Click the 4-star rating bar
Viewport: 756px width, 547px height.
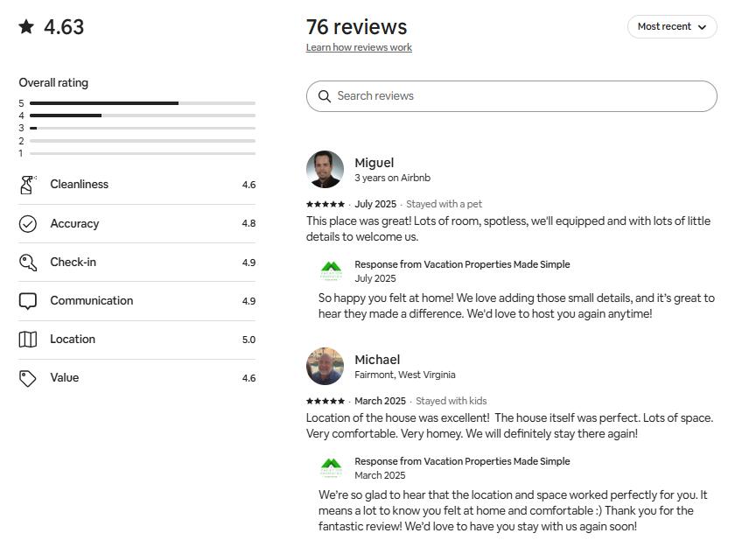pos(143,116)
